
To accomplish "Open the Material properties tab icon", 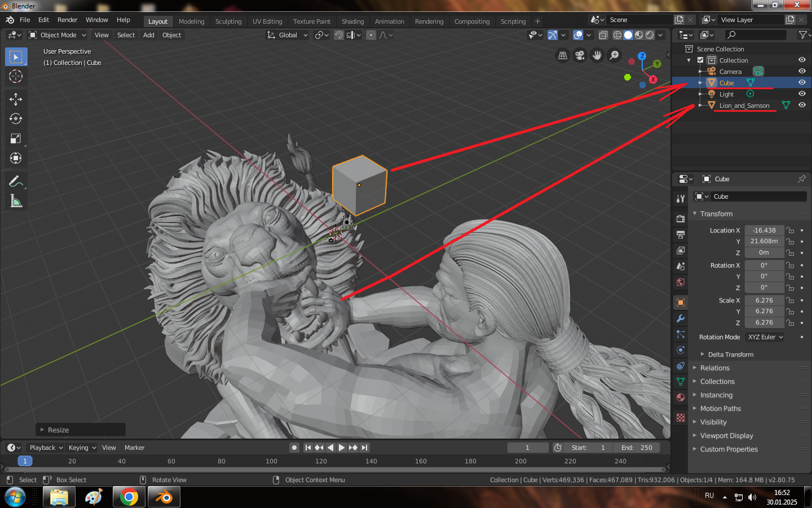I will click(681, 397).
